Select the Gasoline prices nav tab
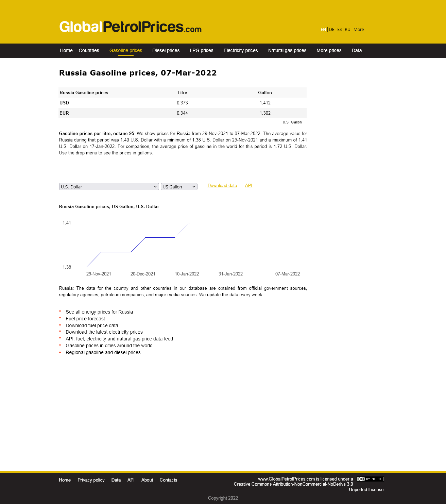This screenshot has height=504, width=446. 126,50
